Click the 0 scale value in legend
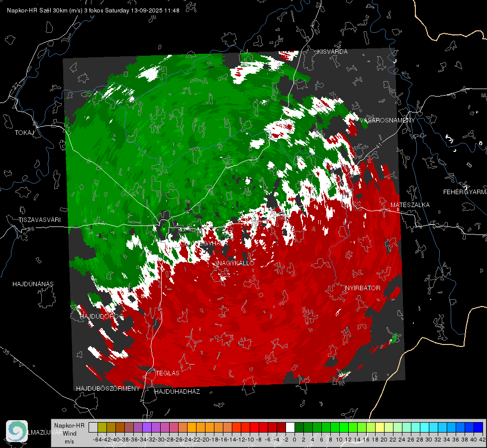Viewport: 487px width, 448px height. pos(294,440)
